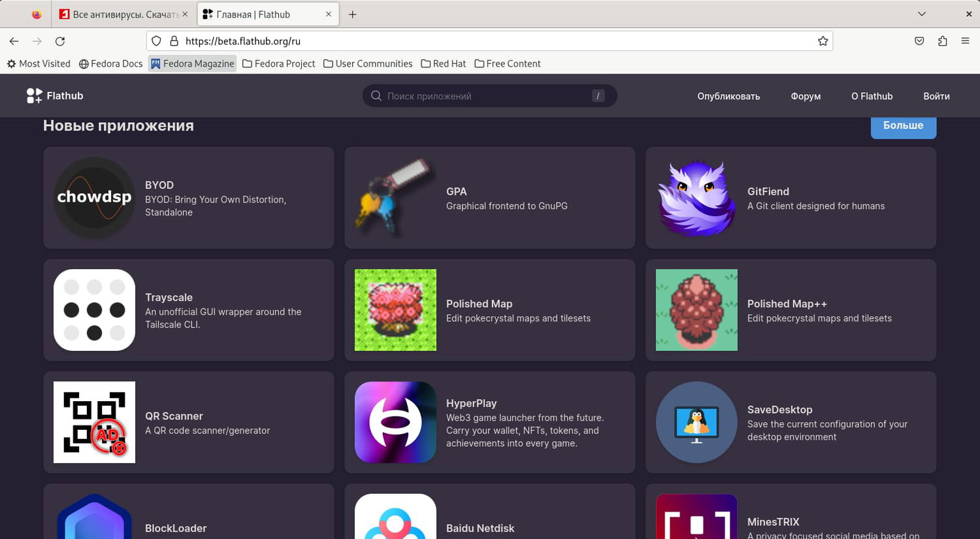The height and width of the screenshot is (539, 980).
Task: Open the HyperPlay app icon
Action: point(395,422)
